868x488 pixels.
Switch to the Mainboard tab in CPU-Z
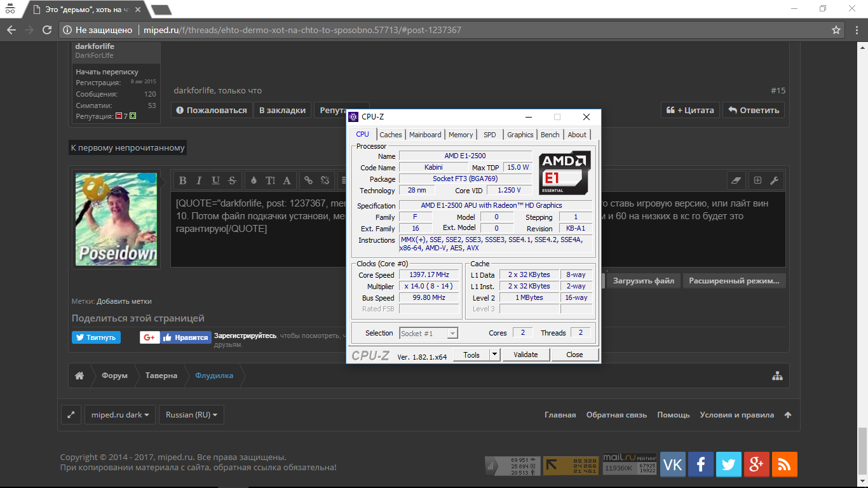(425, 135)
